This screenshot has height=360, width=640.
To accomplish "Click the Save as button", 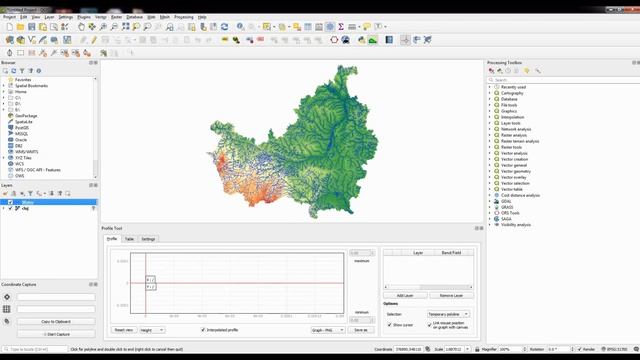I will pyautogui.click(x=361, y=330).
